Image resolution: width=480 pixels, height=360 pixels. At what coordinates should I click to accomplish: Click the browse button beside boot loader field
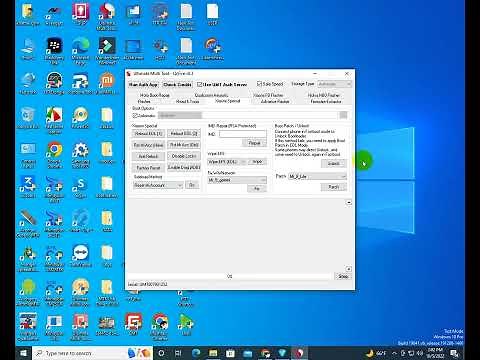[343, 115]
